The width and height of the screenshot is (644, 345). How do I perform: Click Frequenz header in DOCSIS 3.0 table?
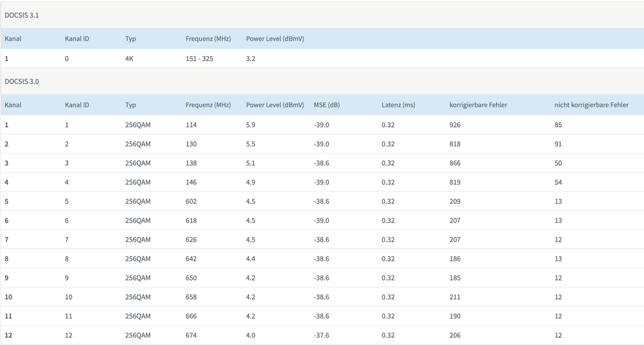point(208,105)
